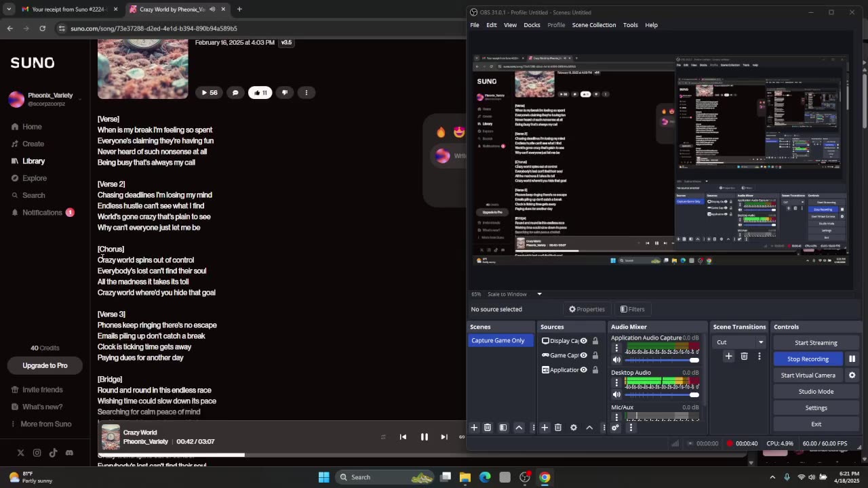Open Suno TikTok social link
The width and height of the screenshot is (868, 488).
pos(53,453)
